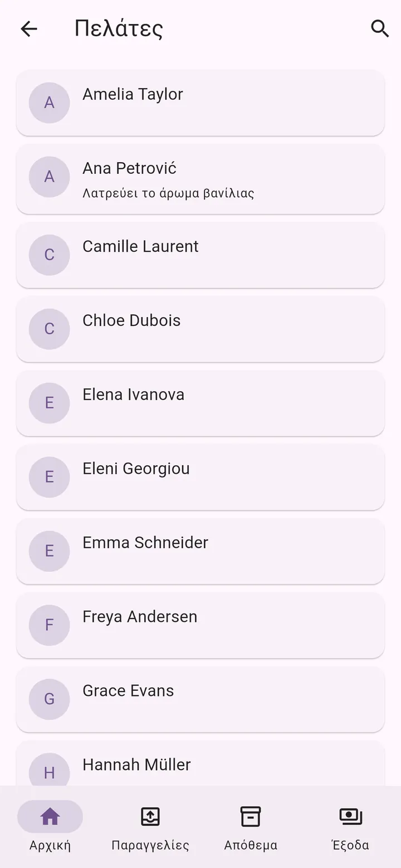
Task: Select Chloe Dubois from the list
Action: (x=200, y=329)
